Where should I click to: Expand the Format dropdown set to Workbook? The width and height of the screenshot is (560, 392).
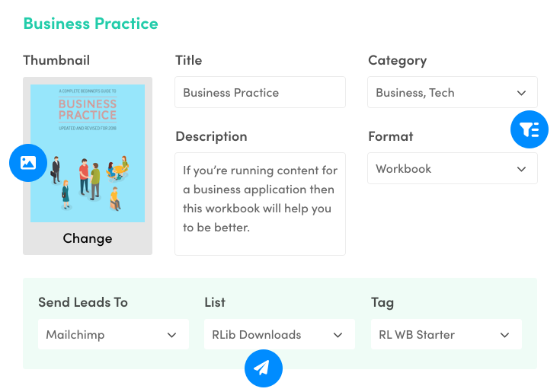[x=452, y=169]
